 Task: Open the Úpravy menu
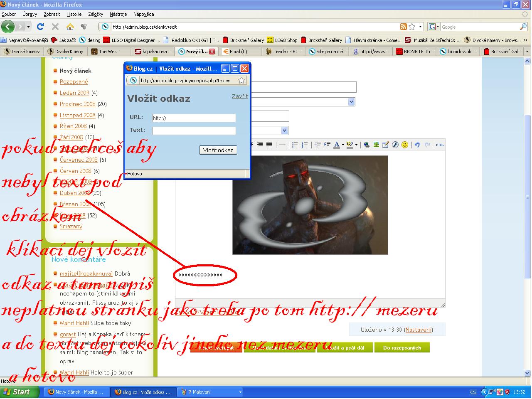coord(30,14)
